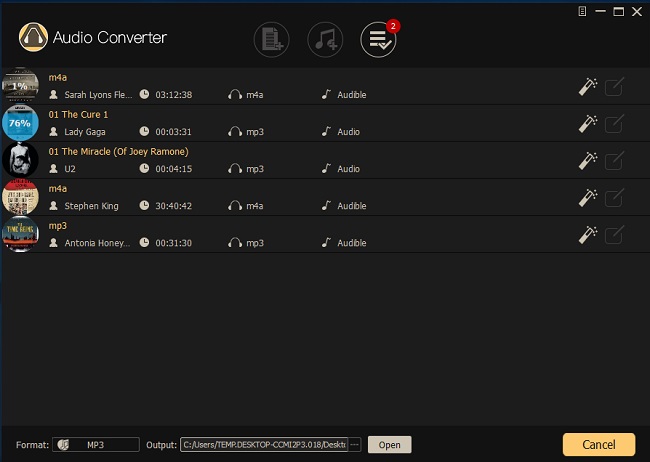
Task: Click the duration 30:40:42
Action: coord(174,206)
